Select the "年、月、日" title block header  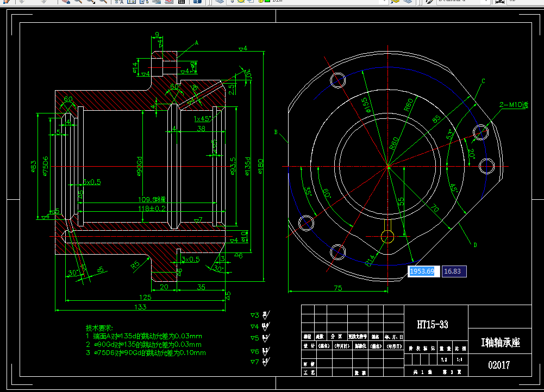pyautogui.click(x=394, y=337)
